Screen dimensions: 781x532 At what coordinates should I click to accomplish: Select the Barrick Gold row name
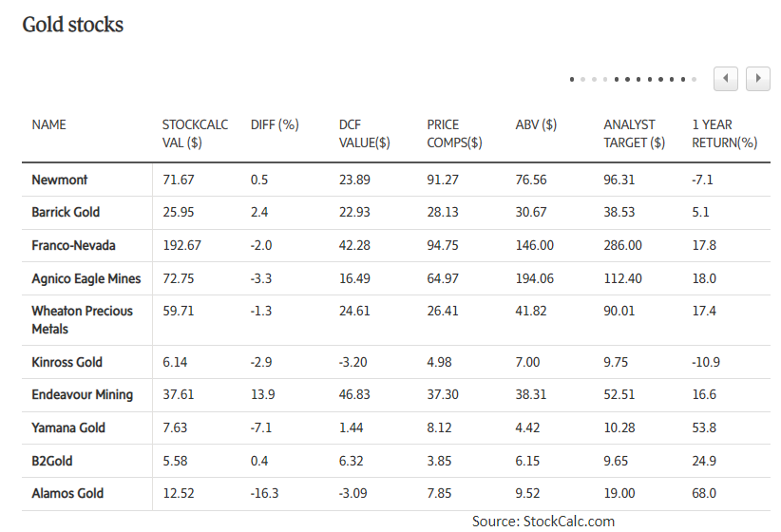[x=66, y=212]
